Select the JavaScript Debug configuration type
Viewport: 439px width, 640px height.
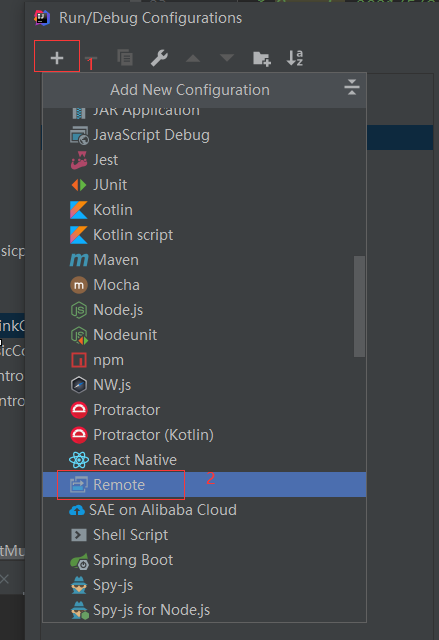(x=204, y=135)
